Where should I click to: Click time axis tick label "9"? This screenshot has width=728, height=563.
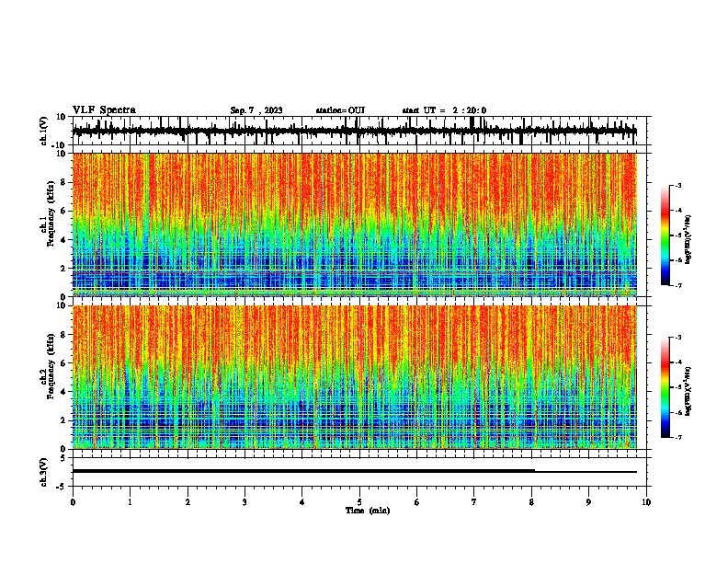click(588, 502)
